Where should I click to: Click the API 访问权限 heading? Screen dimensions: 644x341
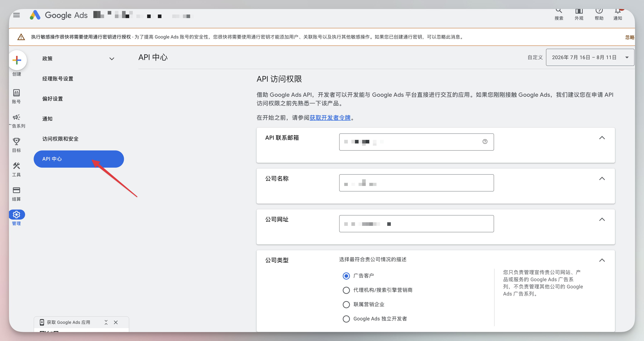pyautogui.click(x=279, y=79)
